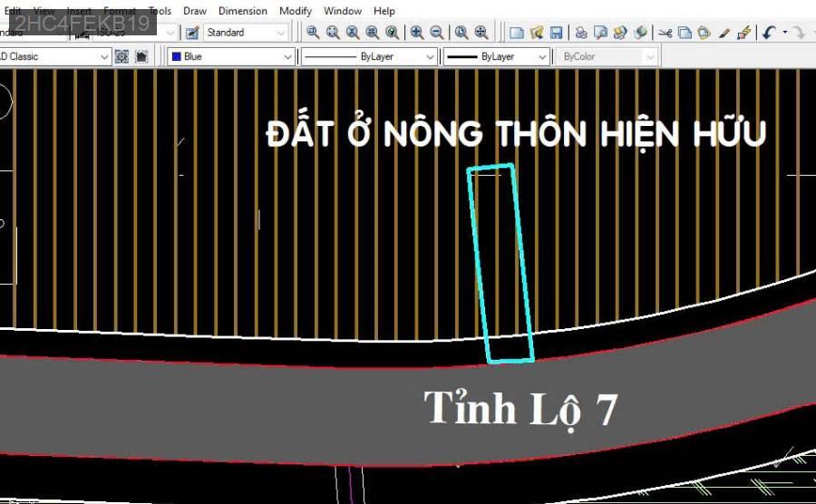Activate the magnifier with dashed-corner frame
Viewport: 816px width, 504px height.
pos(333,33)
